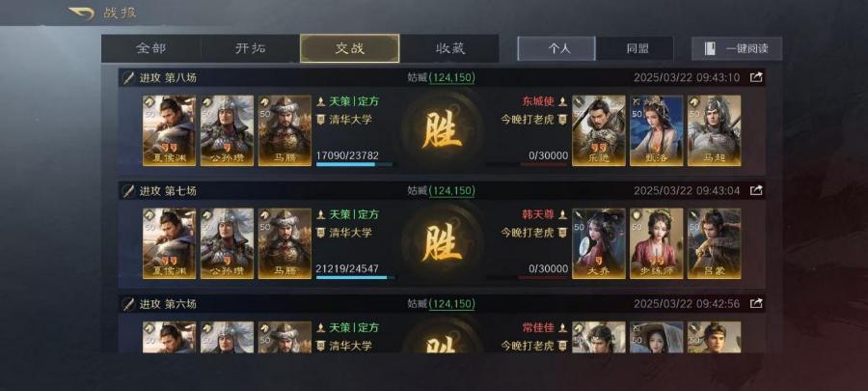Open the 收藏 tab
Screen dimensions: 868x391
click(449, 48)
